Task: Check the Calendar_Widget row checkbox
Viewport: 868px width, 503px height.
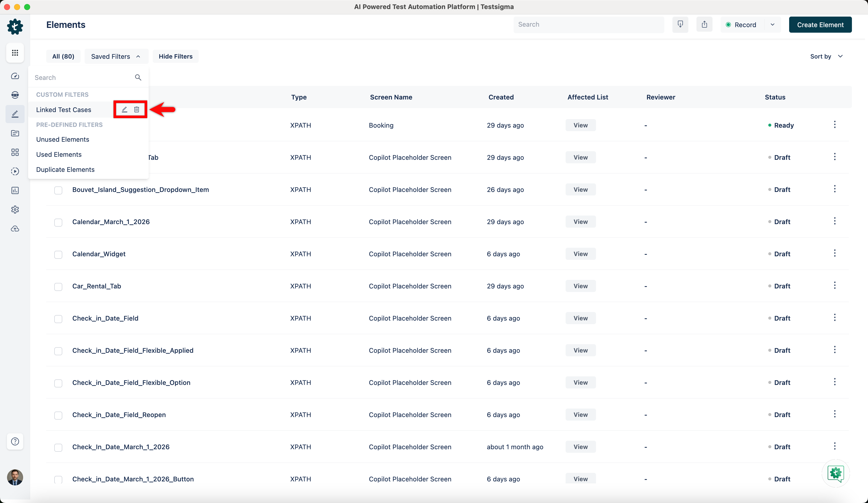Action: (x=58, y=255)
